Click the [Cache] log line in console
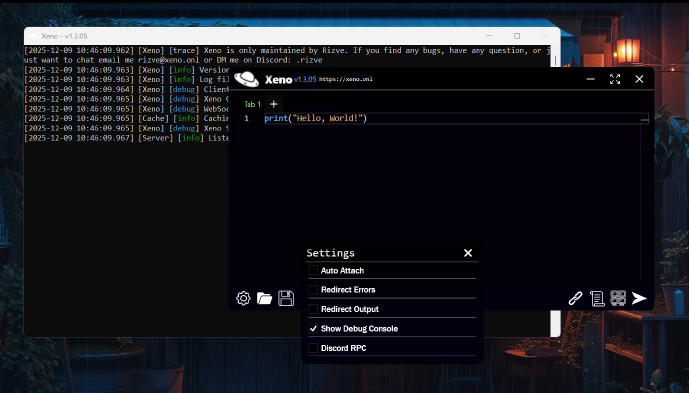This screenshot has width=689, height=393. [127, 118]
